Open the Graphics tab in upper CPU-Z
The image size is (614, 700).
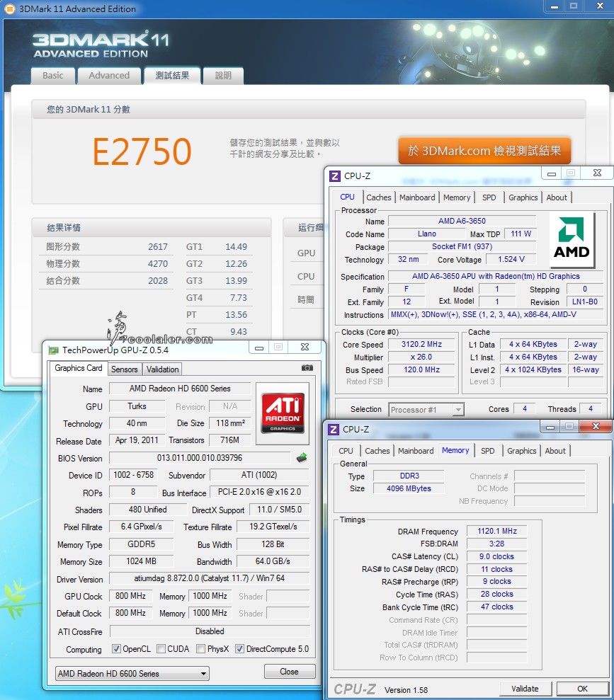pos(523,197)
